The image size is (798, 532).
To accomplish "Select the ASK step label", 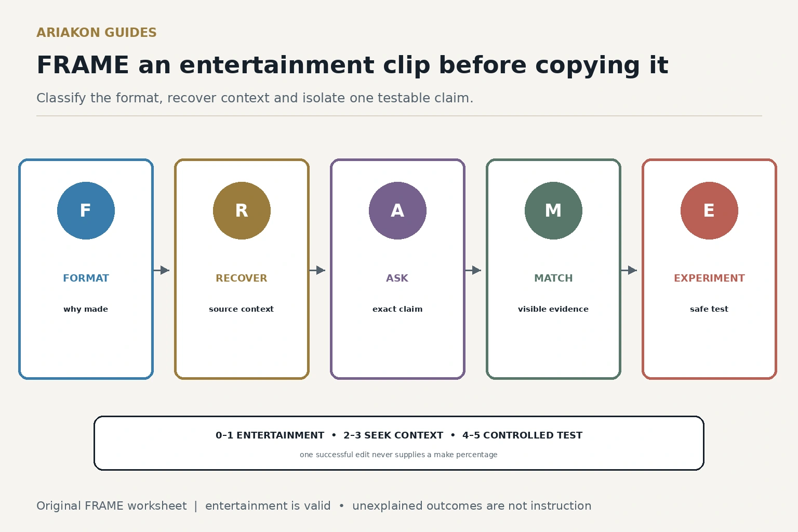I will click(397, 278).
